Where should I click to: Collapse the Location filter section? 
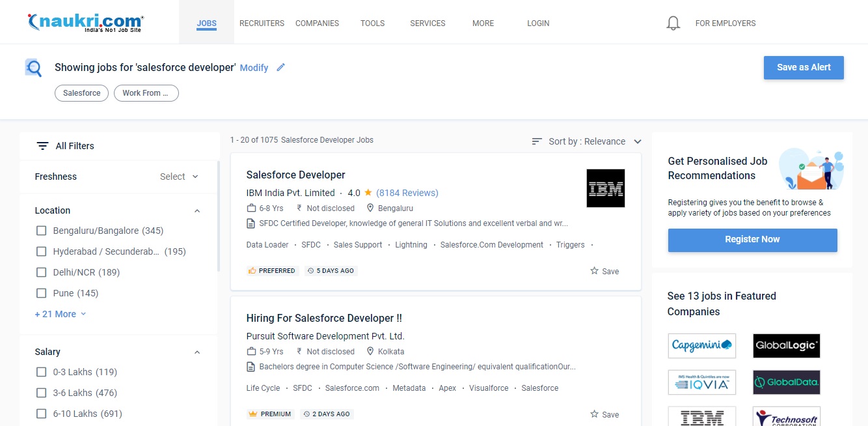point(197,211)
